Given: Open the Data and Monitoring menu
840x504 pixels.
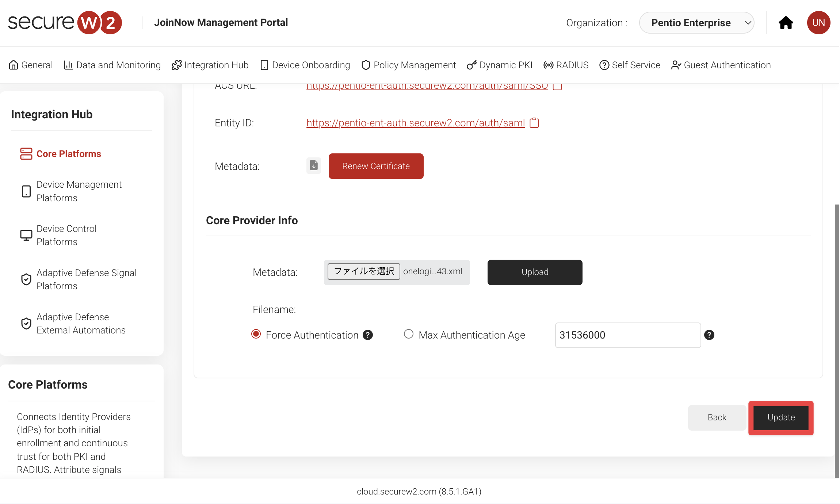Looking at the screenshot, I should [x=112, y=65].
